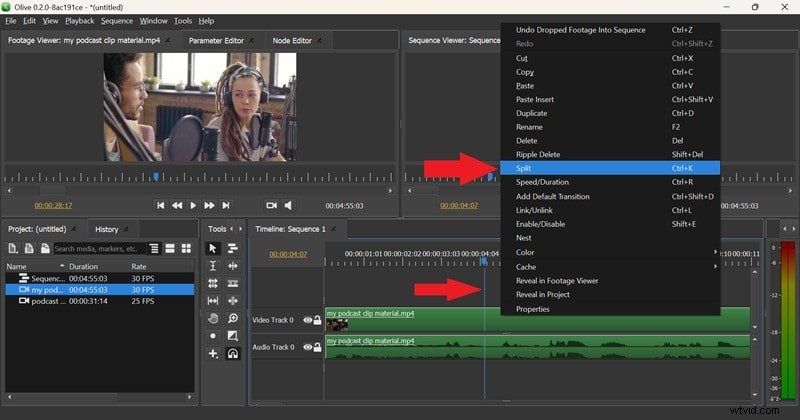Screen dimensions: 800x420
Task: Click the Footage Viewer ruler left scroll arrow
Action: click(x=9, y=190)
